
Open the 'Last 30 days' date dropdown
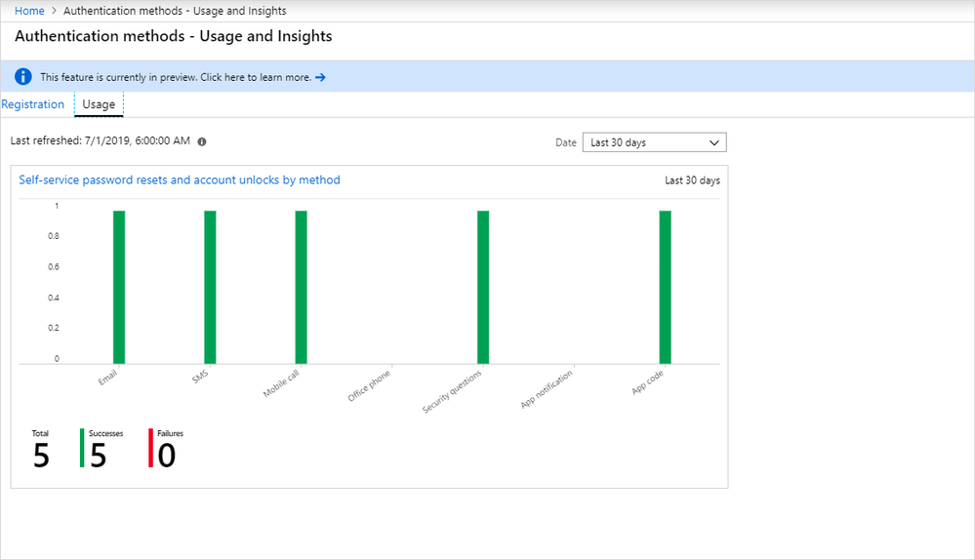tap(654, 142)
